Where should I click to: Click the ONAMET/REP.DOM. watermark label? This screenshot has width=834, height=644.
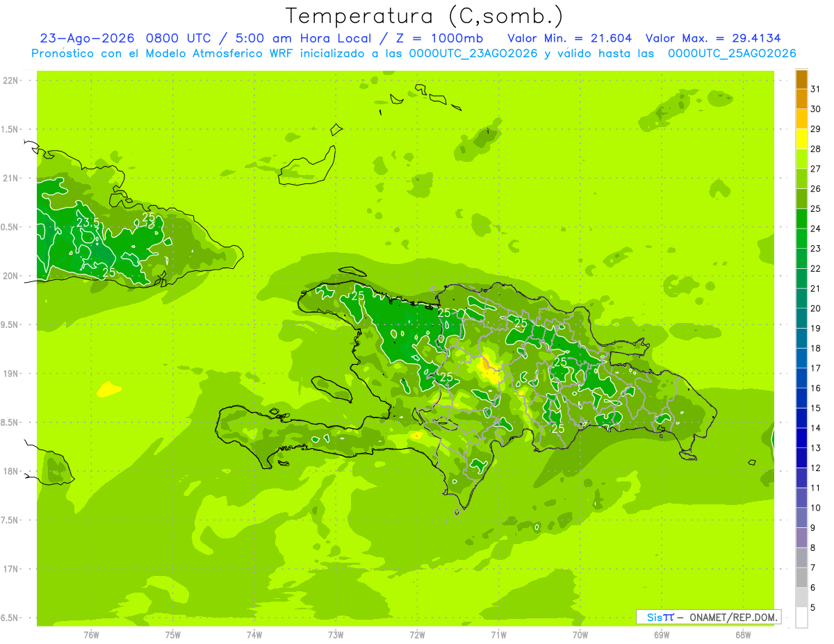tap(733, 617)
